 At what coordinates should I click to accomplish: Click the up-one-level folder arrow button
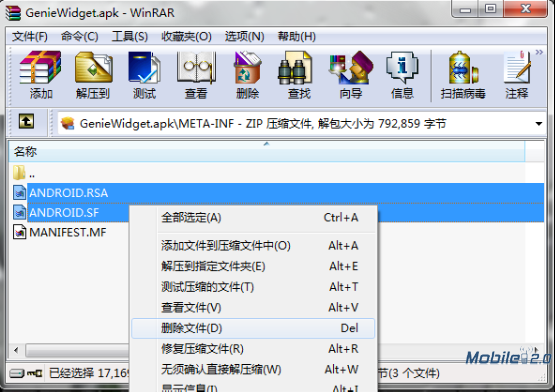coord(27,121)
